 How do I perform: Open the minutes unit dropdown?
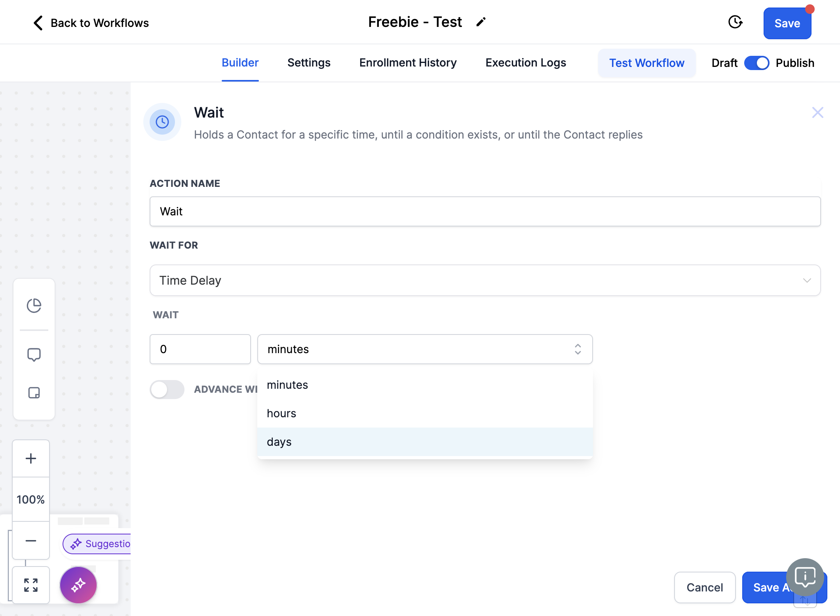point(425,349)
